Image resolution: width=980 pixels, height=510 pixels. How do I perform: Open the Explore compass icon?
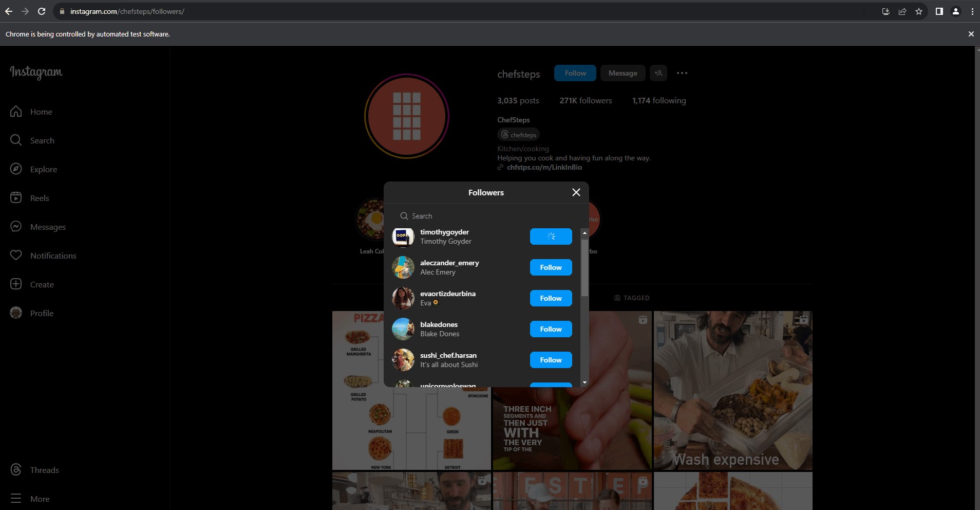[16, 169]
